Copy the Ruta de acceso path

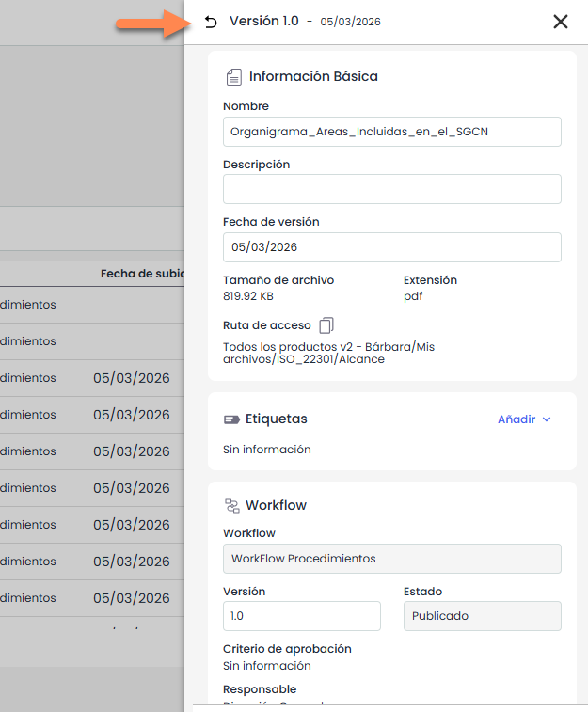326,325
